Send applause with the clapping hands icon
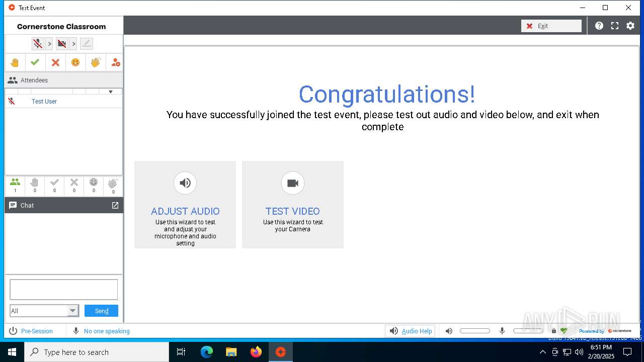The image size is (644, 362). [96, 62]
